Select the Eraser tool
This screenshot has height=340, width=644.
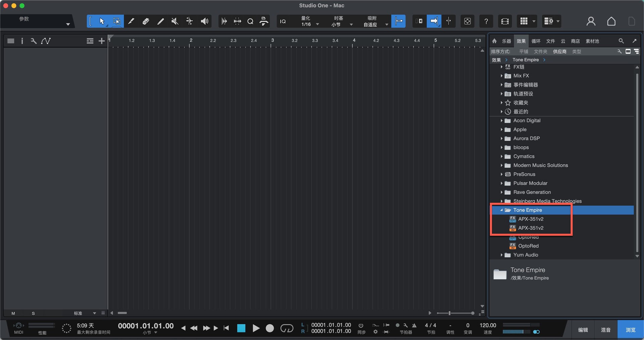tap(146, 21)
